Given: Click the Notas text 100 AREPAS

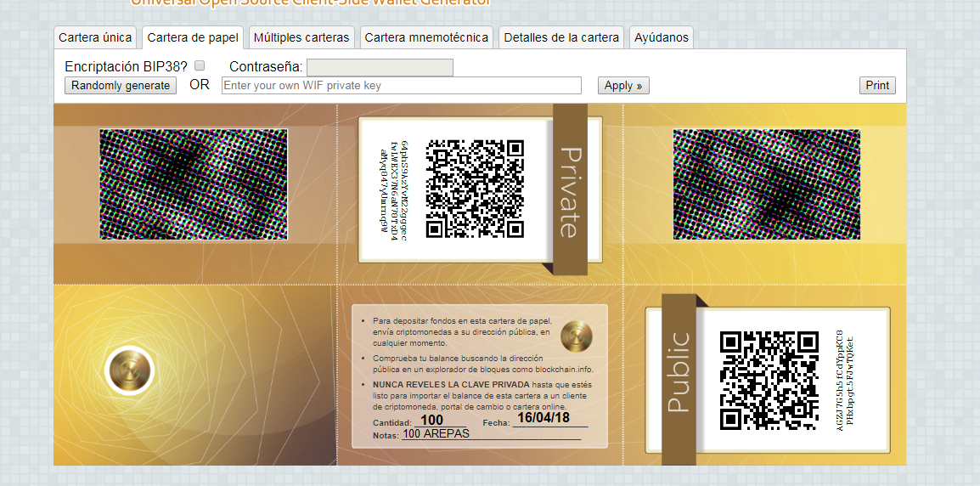Looking at the screenshot, I should (436, 433).
